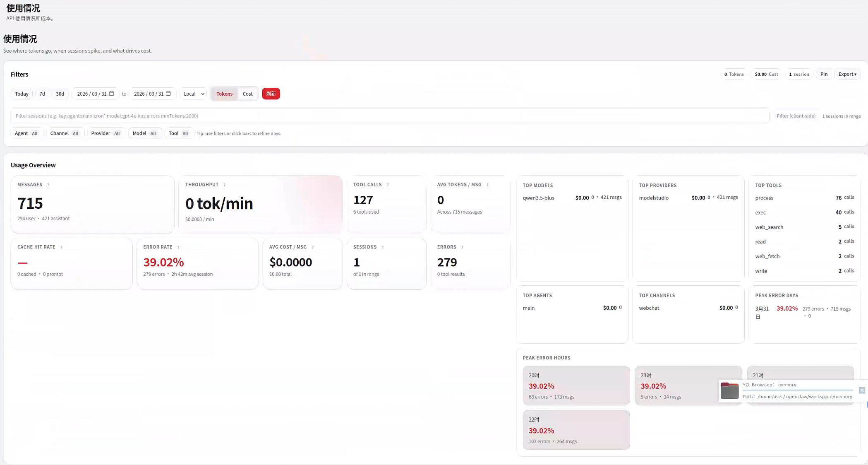Click the help icon next to MESSAGES

[x=48, y=185]
